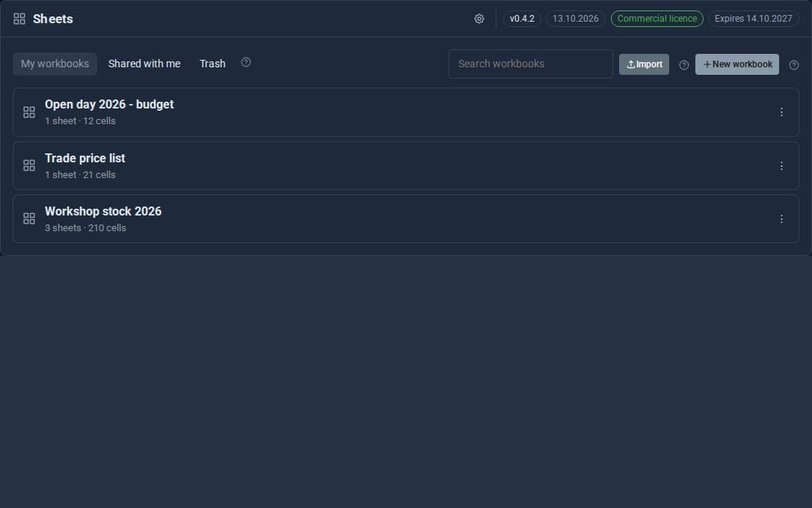
Task: Click the help icon after New workbook
Action: point(794,65)
